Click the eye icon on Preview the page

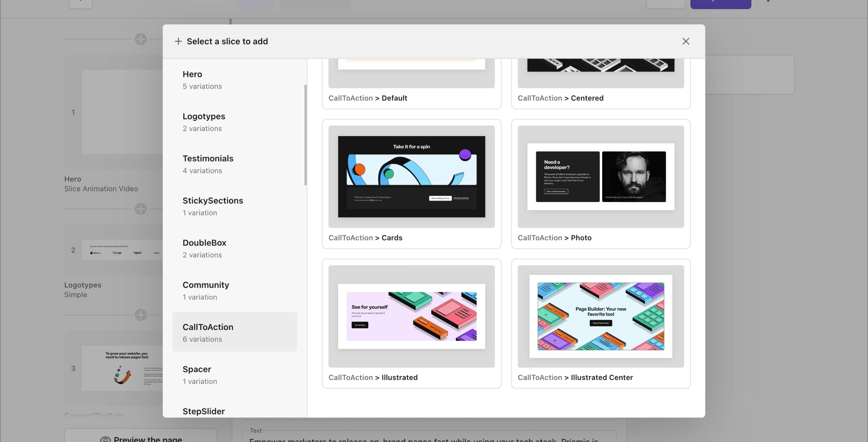(105, 439)
